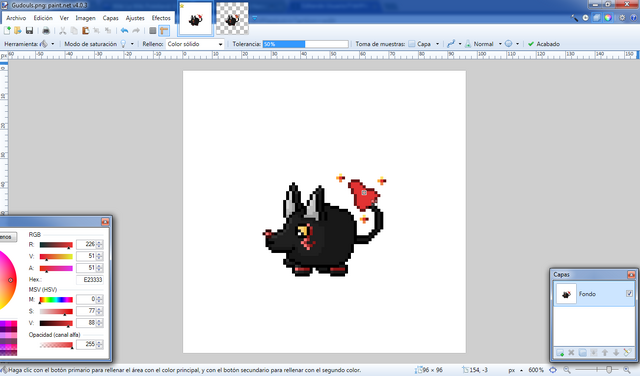Open the Help question mark icon
The height and width of the screenshot is (376, 640).
coord(634,18)
